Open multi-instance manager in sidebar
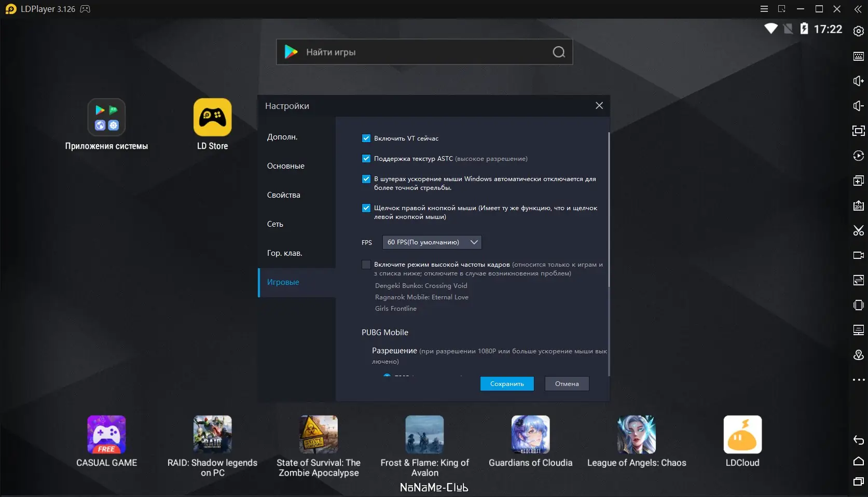This screenshot has height=497, width=868. 859,181
